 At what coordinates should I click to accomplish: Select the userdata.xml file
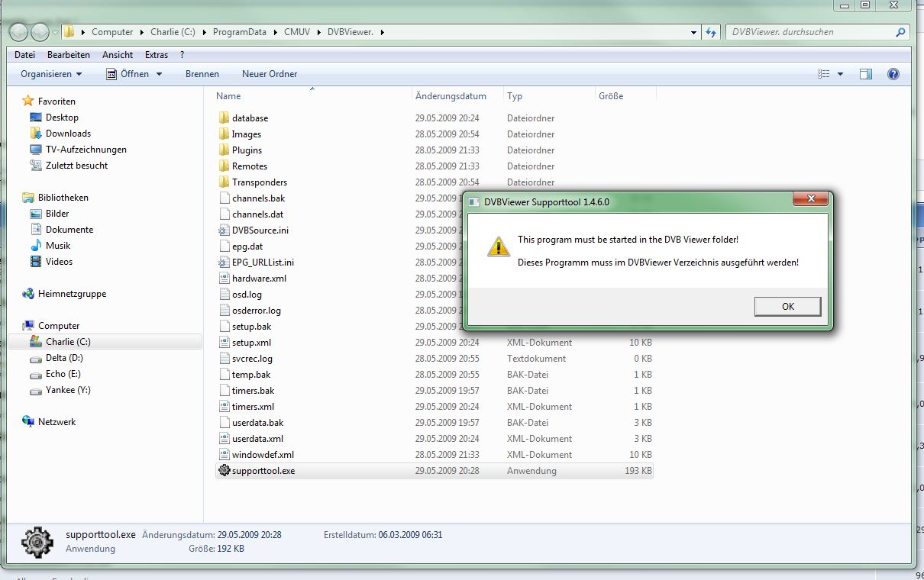click(x=257, y=439)
